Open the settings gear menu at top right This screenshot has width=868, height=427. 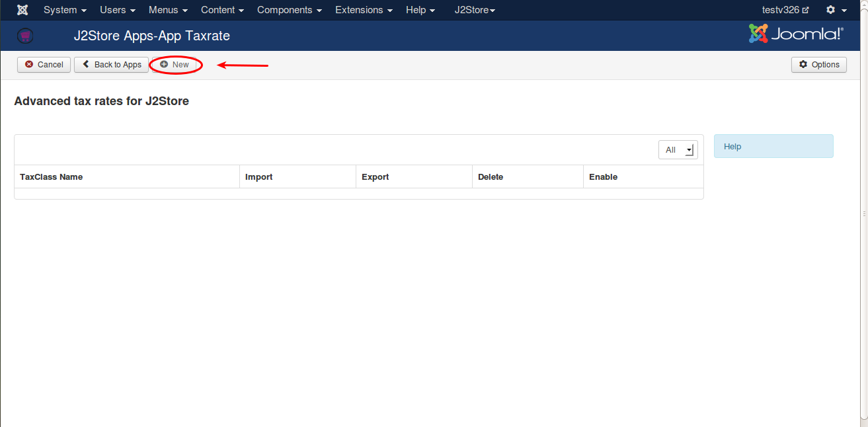point(836,10)
